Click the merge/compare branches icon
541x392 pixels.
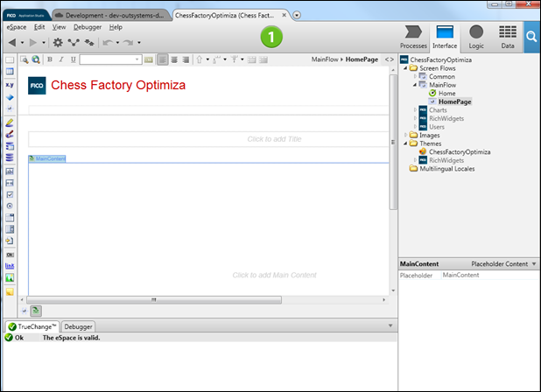tap(74, 42)
